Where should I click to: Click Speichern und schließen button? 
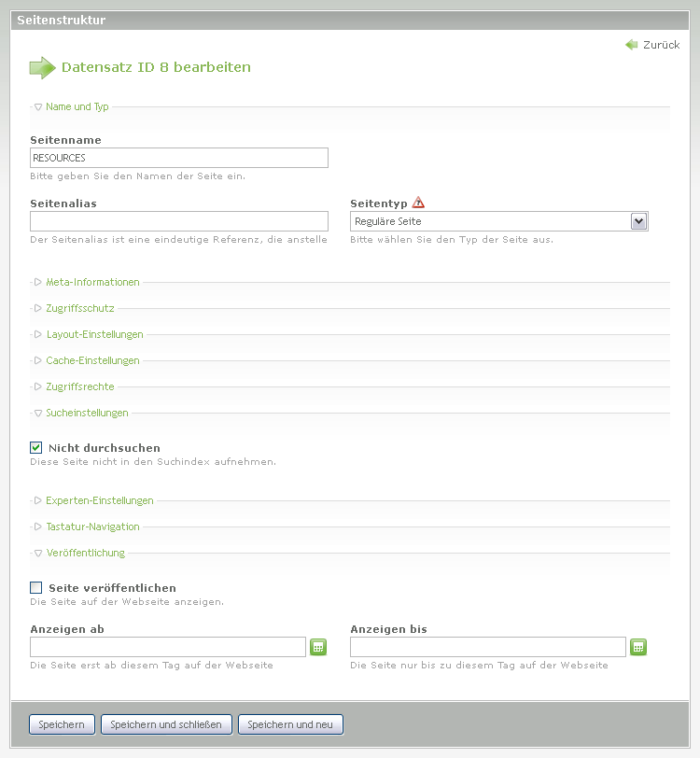[166, 724]
